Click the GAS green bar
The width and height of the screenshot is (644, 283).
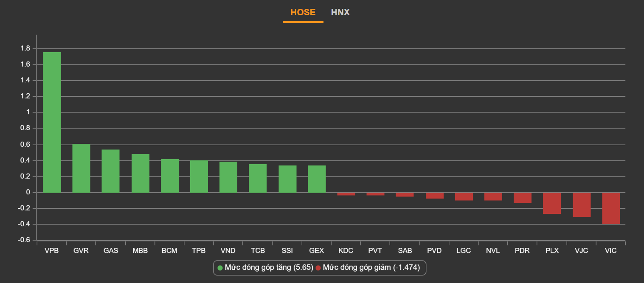pyautogui.click(x=110, y=171)
